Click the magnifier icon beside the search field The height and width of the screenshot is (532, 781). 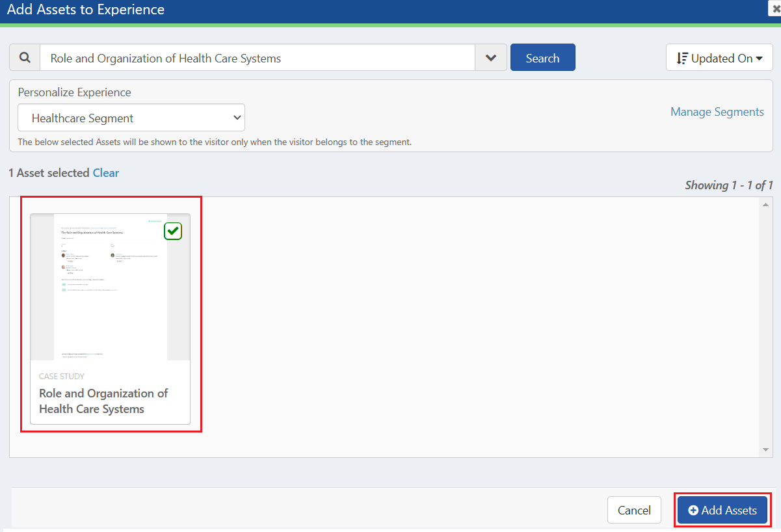[25, 58]
